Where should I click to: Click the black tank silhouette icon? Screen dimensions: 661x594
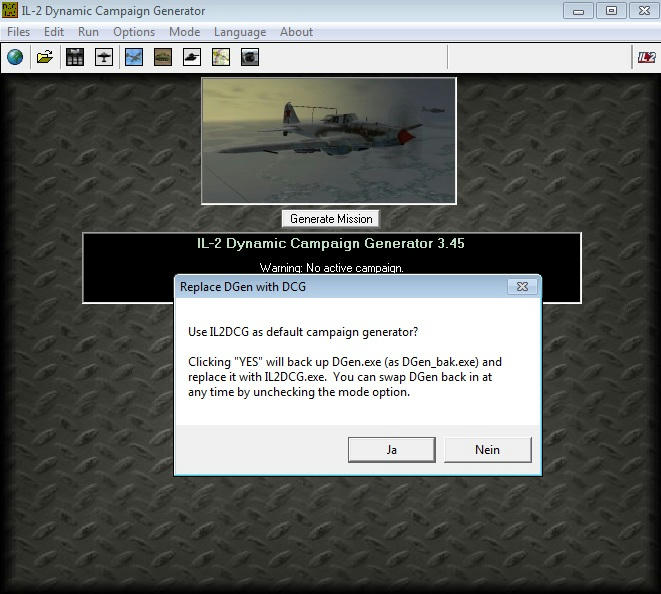pyautogui.click(x=192, y=57)
